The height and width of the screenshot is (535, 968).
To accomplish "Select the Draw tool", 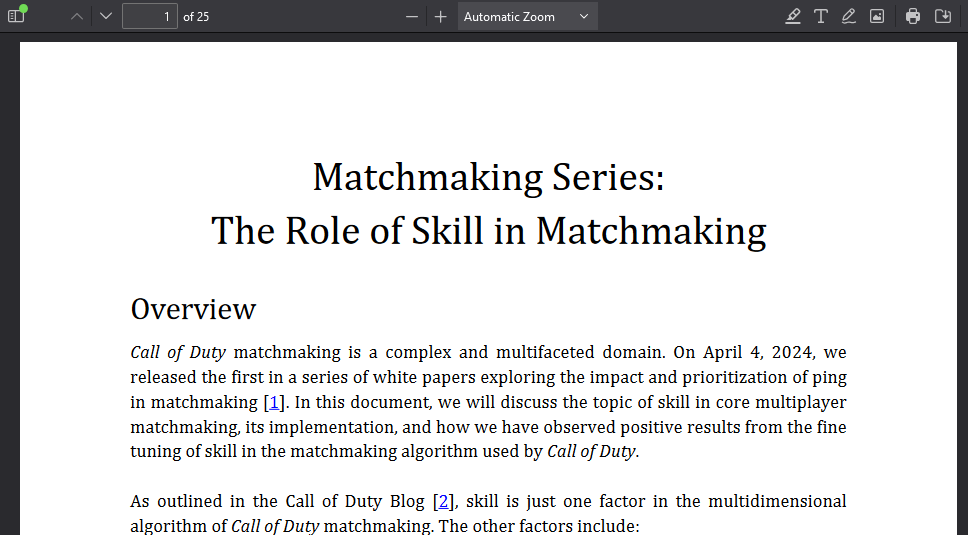I will point(849,16).
